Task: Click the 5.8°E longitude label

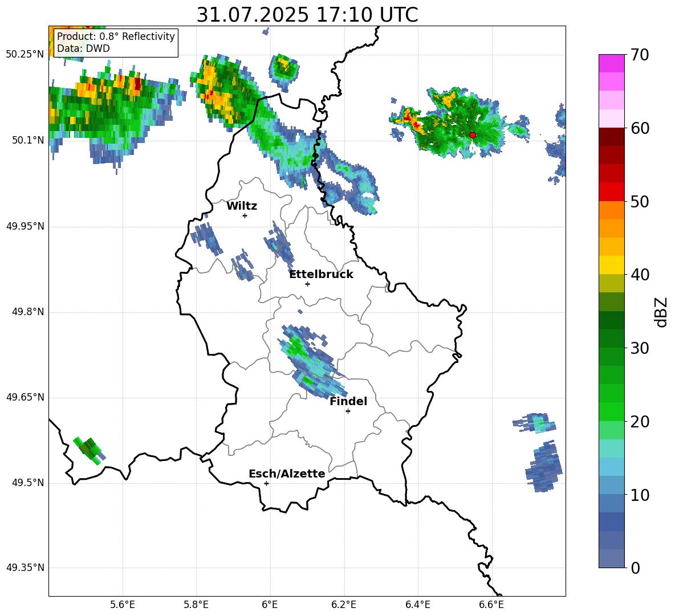Action: [196, 605]
